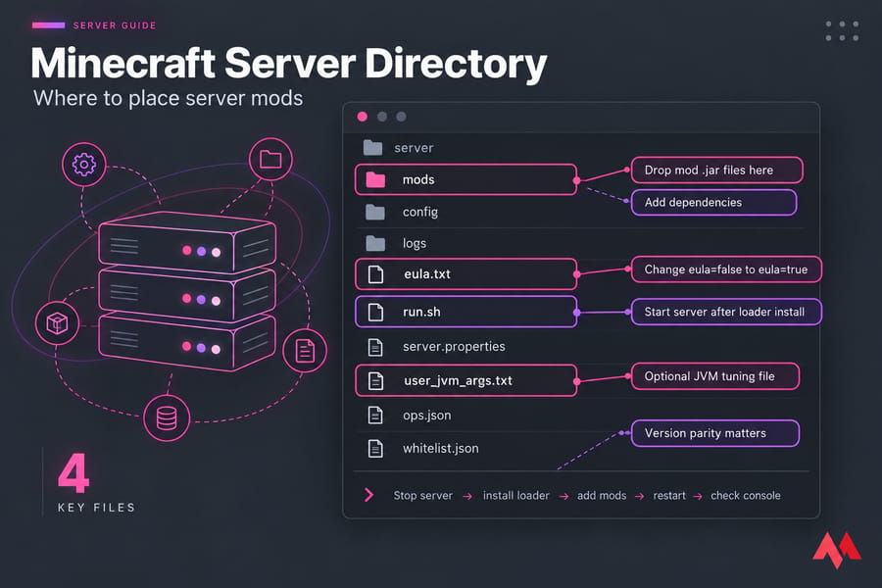
Task: Click the user_jvm_args.txt file icon
Action: (x=375, y=381)
